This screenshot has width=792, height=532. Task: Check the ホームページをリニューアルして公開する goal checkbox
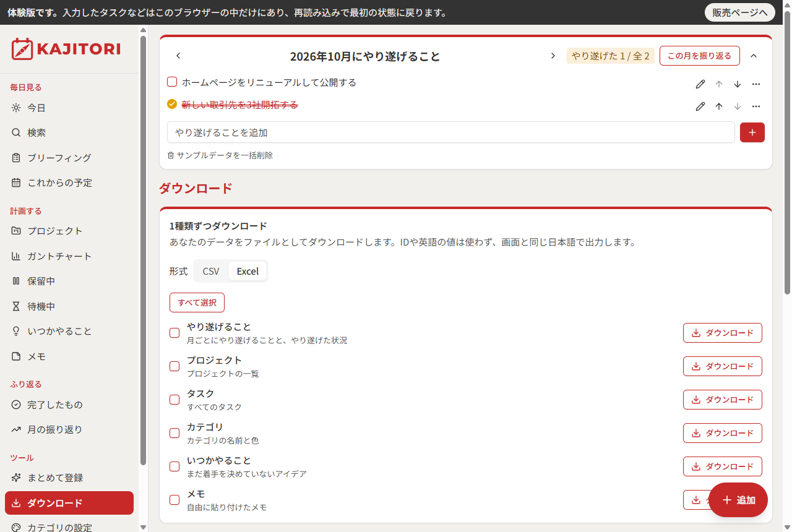click(172, 82)
